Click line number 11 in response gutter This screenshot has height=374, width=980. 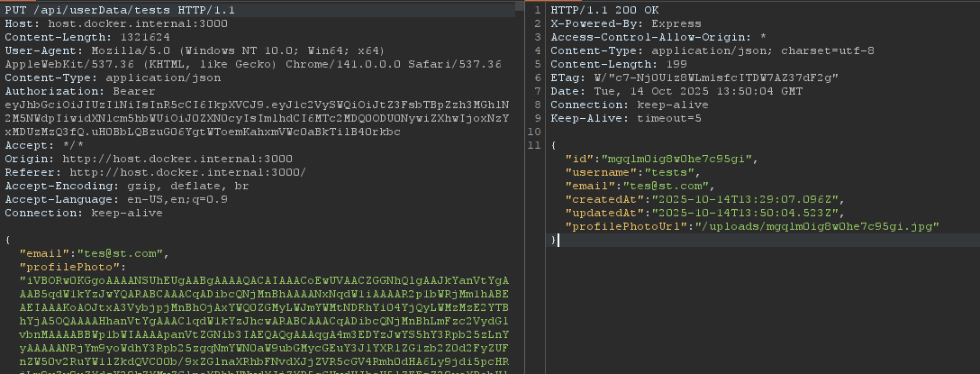click(x=535, y=145)
